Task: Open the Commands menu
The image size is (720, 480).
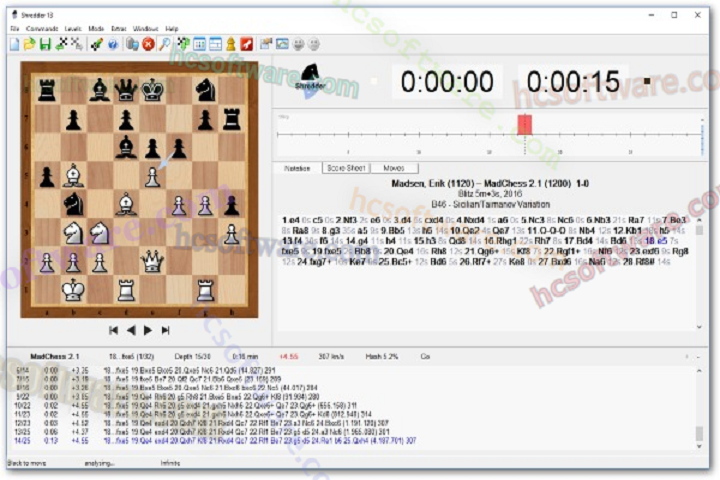Action: 42,29
